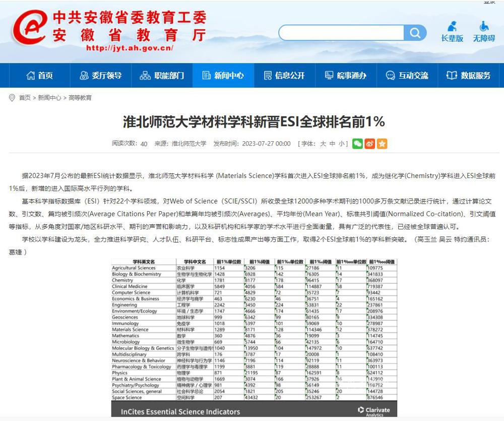The height and width of the screenshot is (421, 504).
Task: Expand the 信息公开 navigation menu
Action: 284,76
